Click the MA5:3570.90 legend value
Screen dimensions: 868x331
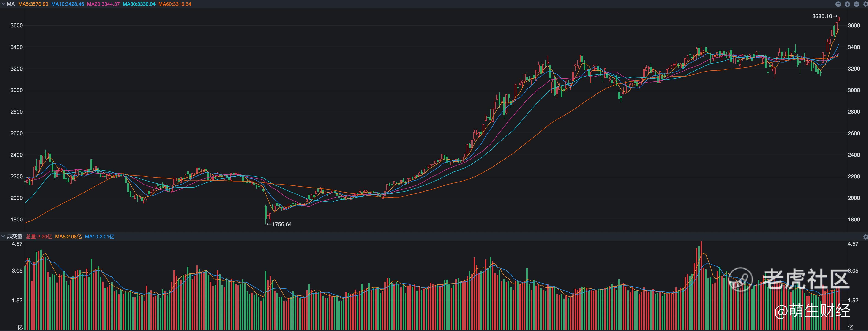[x=33, y=4]
